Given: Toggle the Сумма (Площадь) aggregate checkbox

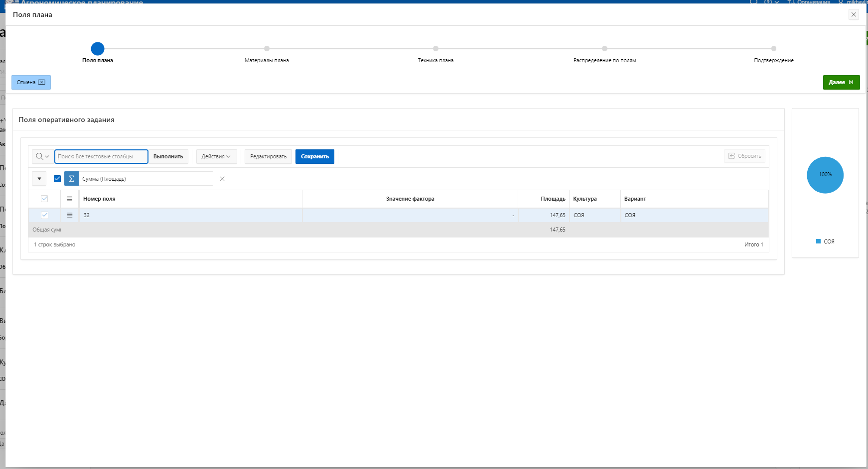Looking at the screenshot, I should click(x=57, y=179).
